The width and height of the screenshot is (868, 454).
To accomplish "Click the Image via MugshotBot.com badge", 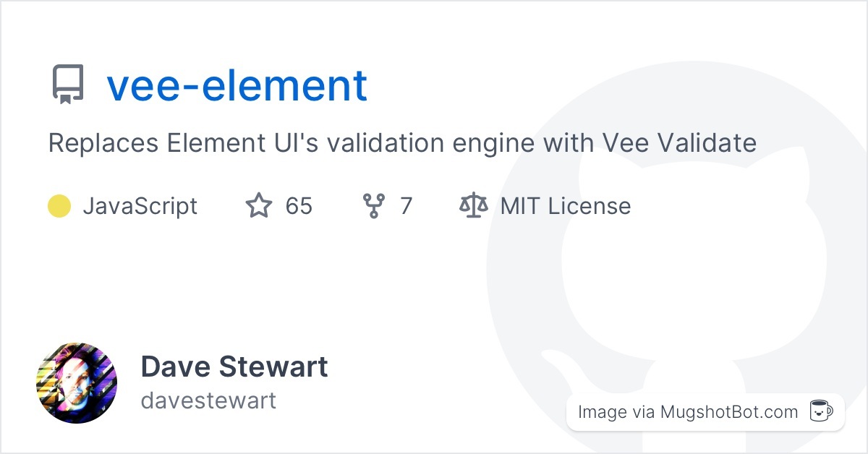I will pyautogui.click(x=705, y=412).
